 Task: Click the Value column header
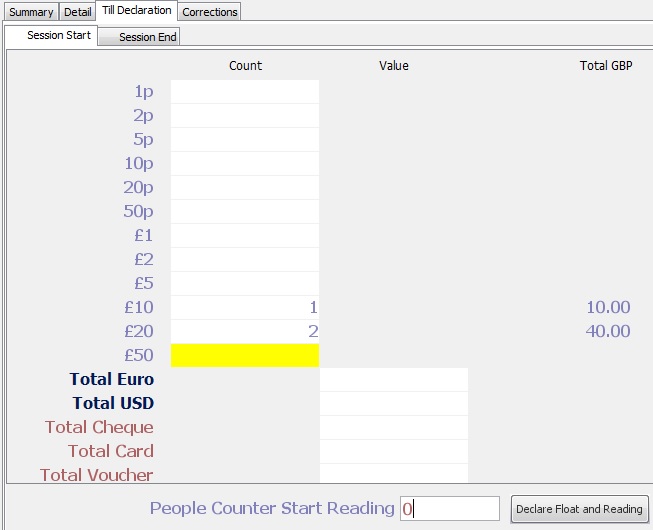(394, 65)
